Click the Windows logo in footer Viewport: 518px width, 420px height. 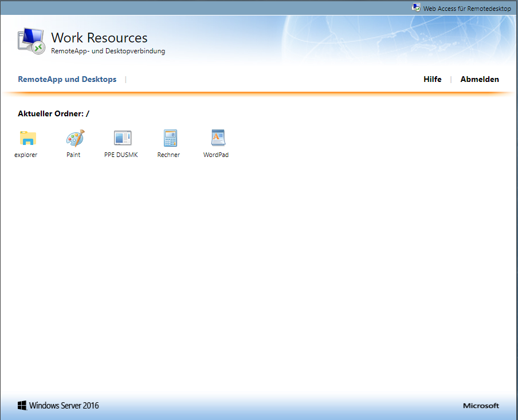[x=22, y=406]
